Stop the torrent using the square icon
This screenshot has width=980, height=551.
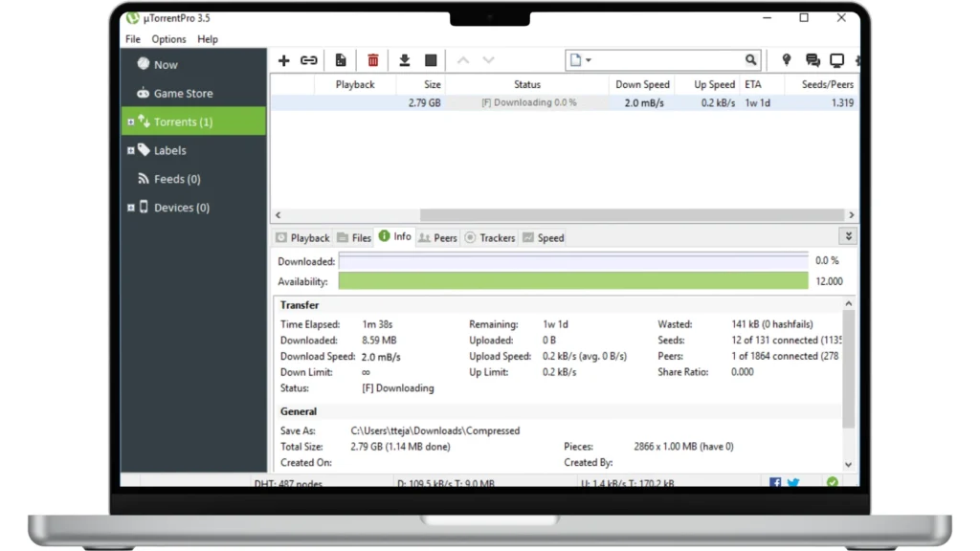(x=431, y=60)
